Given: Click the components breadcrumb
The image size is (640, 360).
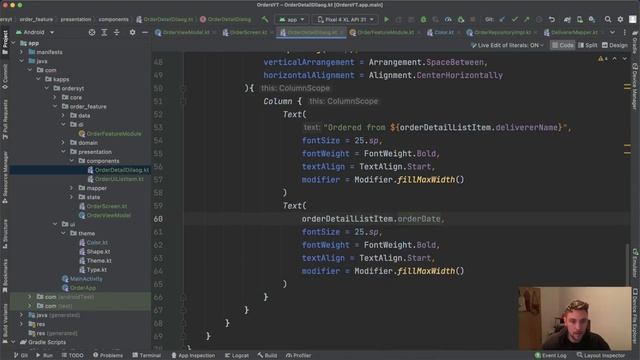Looking at the screenshot, I should pos(113,19).
